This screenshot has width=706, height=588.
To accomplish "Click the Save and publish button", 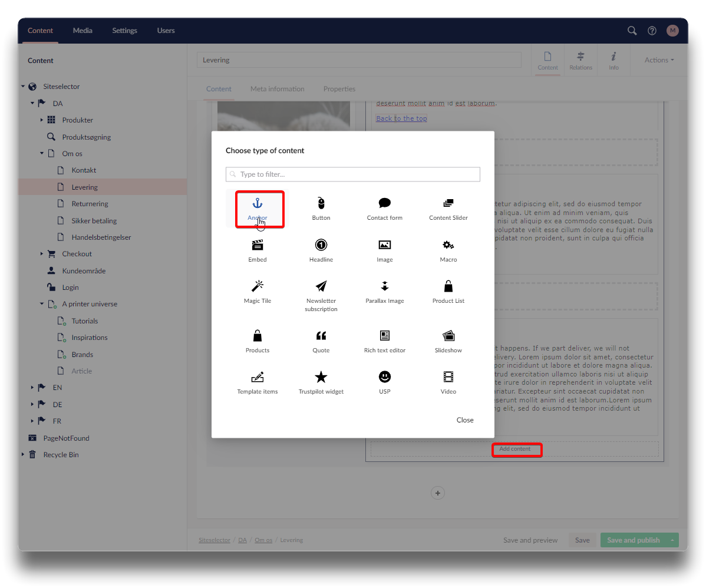I will click(633, 540).
